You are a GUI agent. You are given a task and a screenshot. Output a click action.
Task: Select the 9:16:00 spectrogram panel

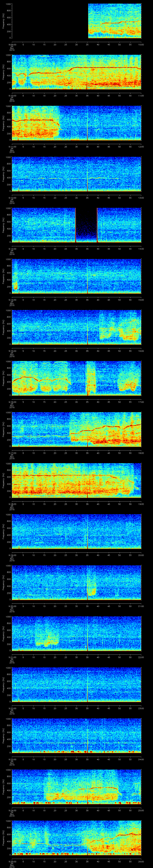point(76,378)
